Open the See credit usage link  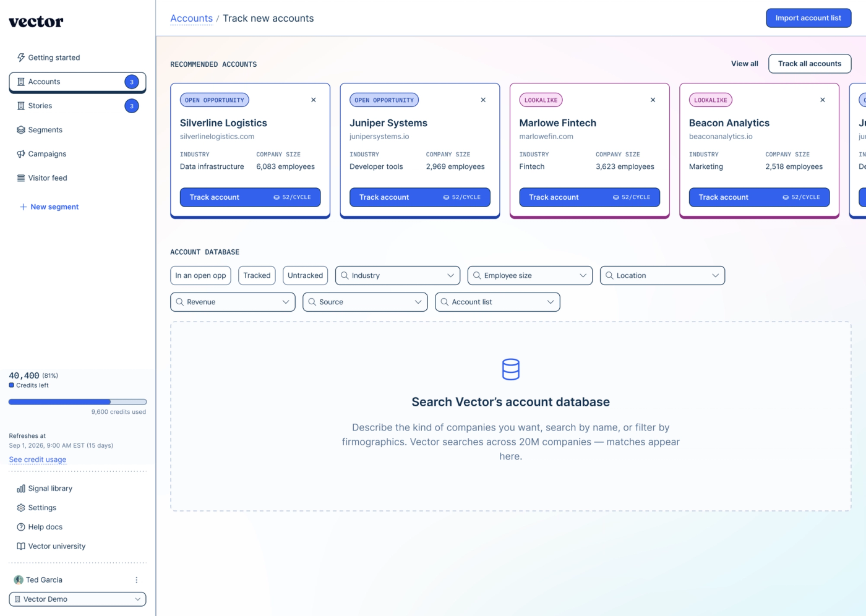coord(38,460)
